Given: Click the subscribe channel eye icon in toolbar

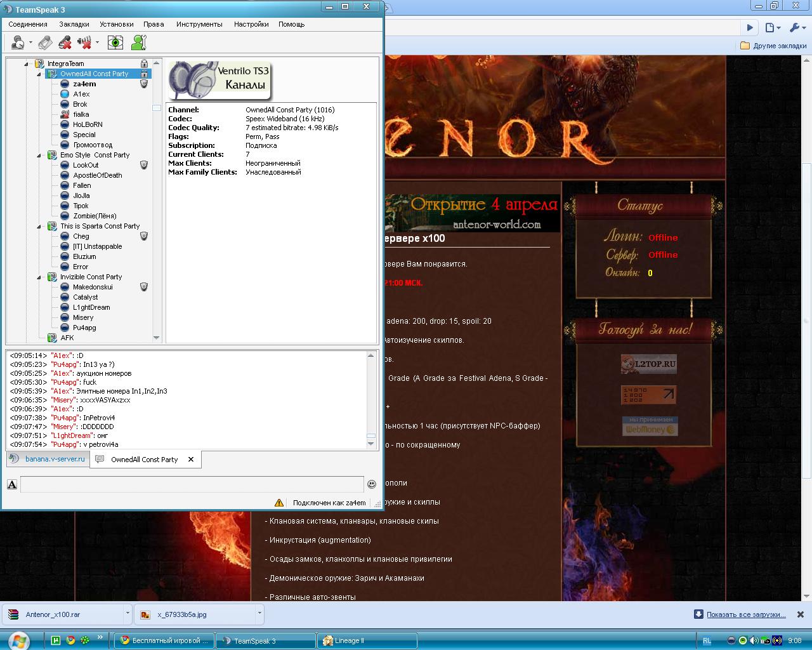Looking at the screenshot, I should click(x=115, y=43).
